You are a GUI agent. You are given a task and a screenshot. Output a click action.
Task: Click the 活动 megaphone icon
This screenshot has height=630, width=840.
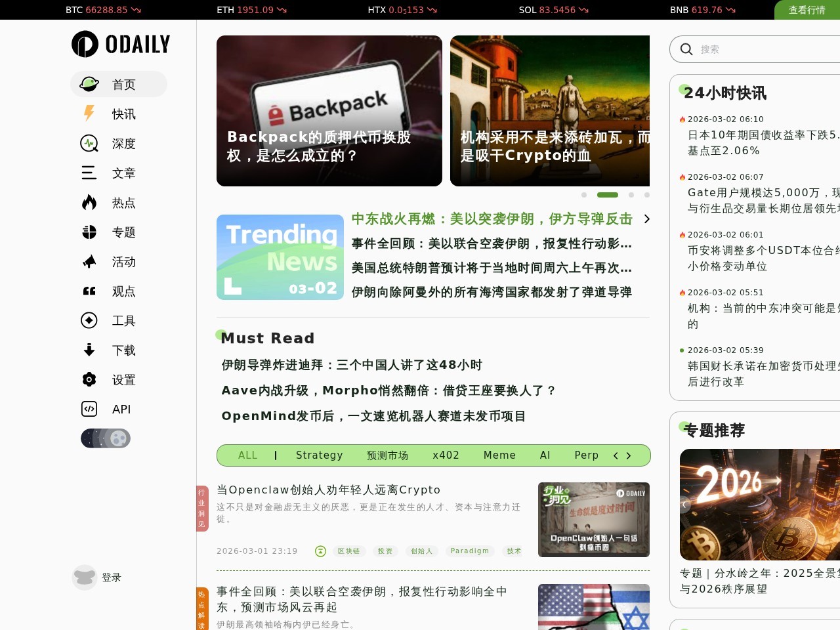(x=89, y=262)
